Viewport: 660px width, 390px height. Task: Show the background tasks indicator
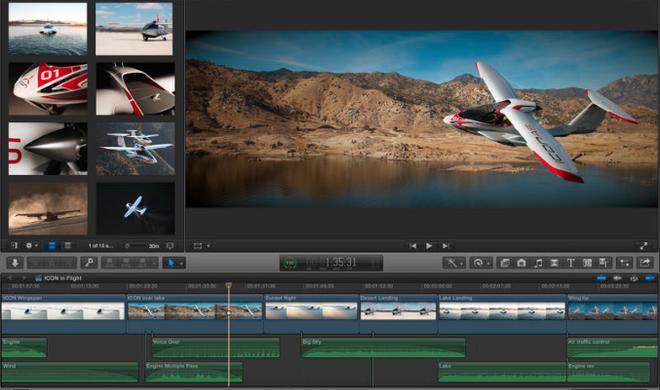(290, 263)
